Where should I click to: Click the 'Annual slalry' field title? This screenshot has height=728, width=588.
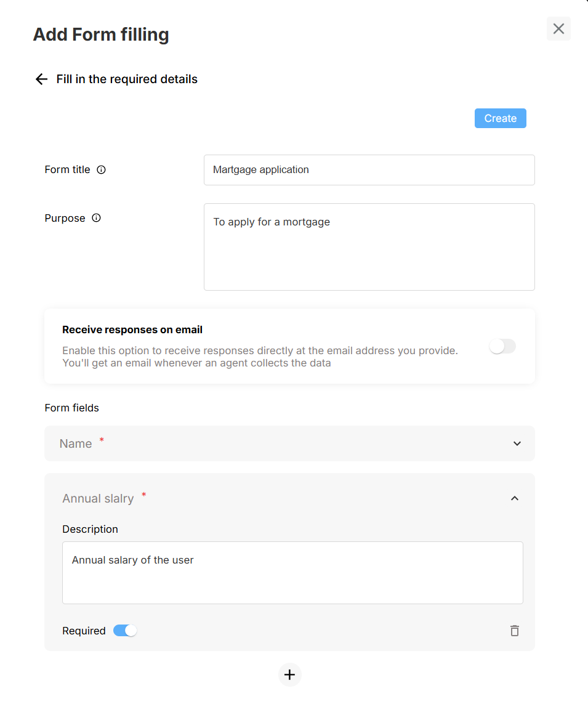click(98, 499)
